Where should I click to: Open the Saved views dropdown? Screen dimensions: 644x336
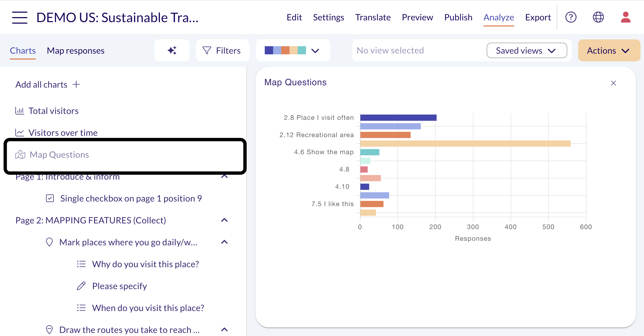[x=527, y=50]
